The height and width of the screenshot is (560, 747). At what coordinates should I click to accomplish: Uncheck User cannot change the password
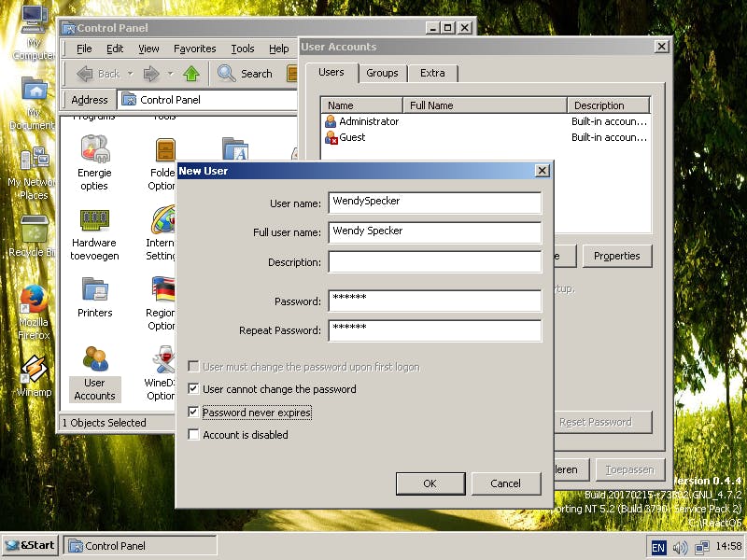click(x=193, y=389)
